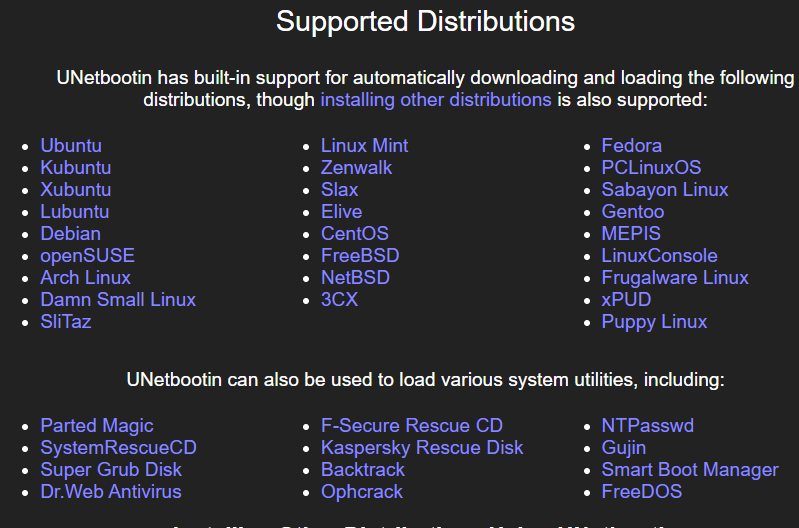Screen dimensions: 799x528
Task: Click the installing other distributions link
Action: (435, 100)
